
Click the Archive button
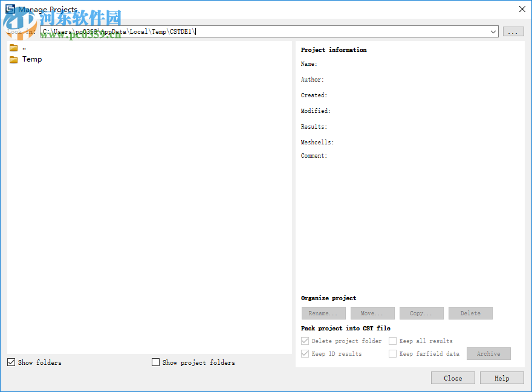coord(488,353)
